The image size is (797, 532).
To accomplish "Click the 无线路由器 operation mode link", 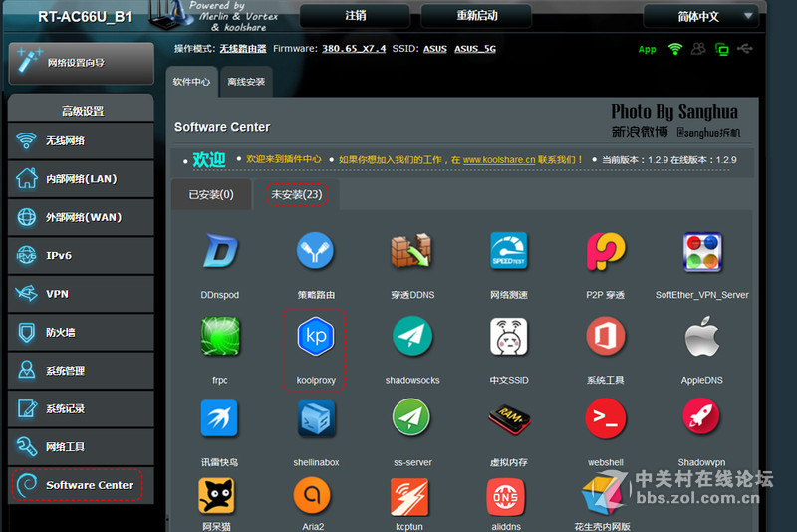I will 243,49.
